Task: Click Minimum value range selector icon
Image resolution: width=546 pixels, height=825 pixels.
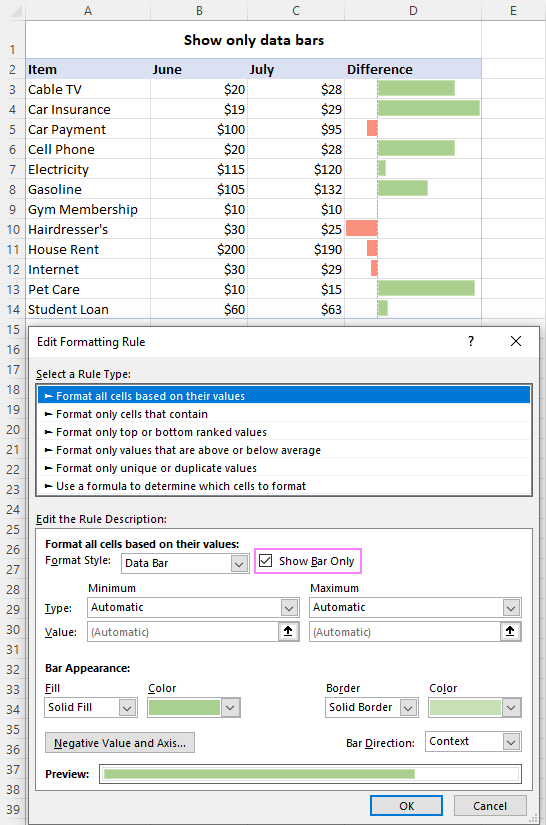Action: [288, 631]
